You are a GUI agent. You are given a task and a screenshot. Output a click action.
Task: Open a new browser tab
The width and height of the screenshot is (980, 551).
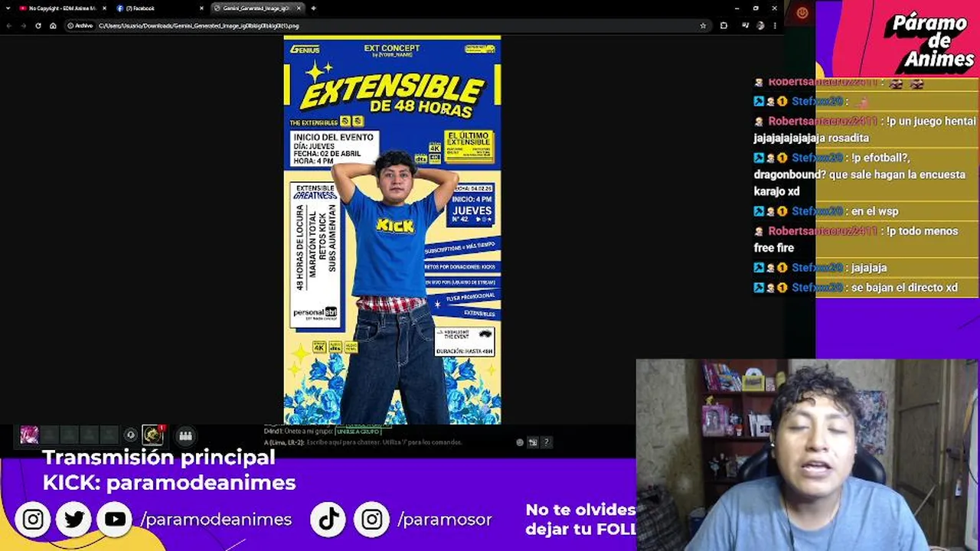coord(313,8)
